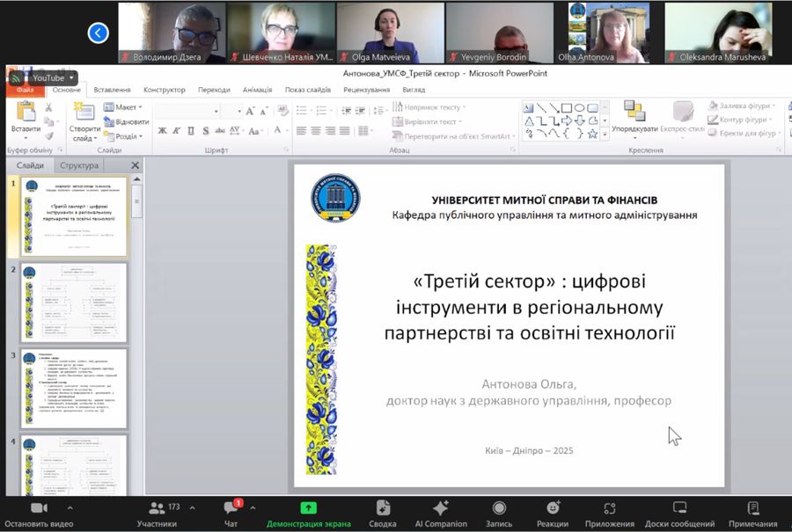792x532 pixels.
Task: Select the right arrow block shape
Action: coord(566,120)
